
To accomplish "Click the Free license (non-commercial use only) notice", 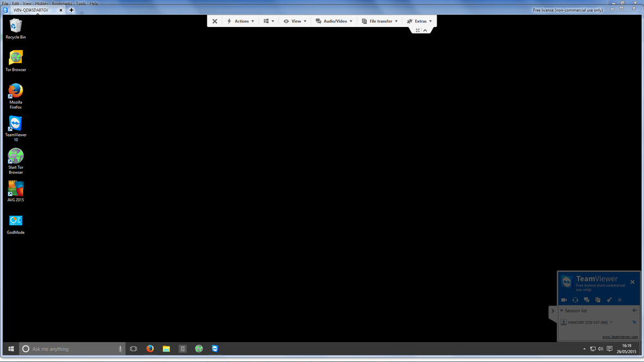I will coord(567,10).
